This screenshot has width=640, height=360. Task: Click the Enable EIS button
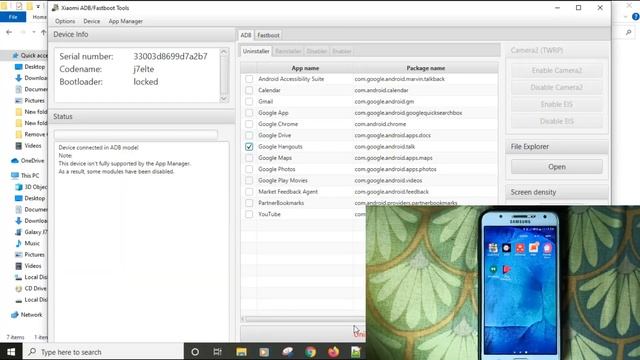pos(557,104)
